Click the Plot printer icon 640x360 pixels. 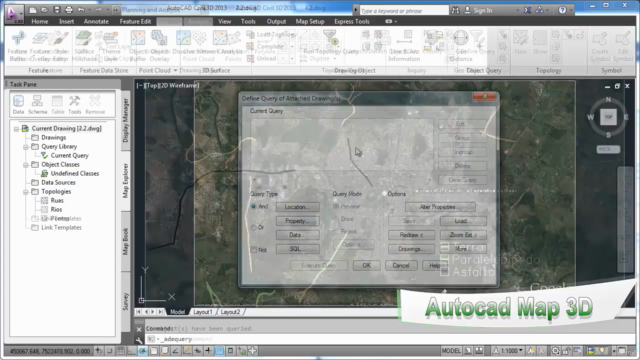(69, 10)
